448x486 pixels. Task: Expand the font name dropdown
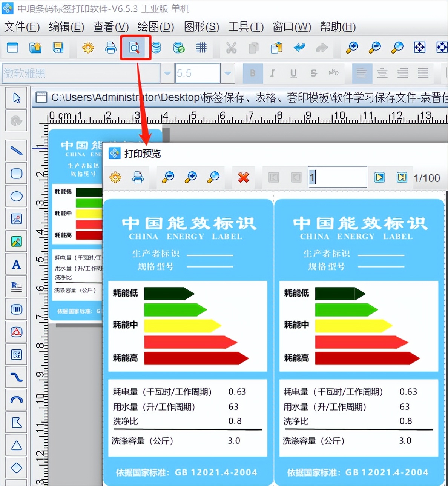coord(167,73)
